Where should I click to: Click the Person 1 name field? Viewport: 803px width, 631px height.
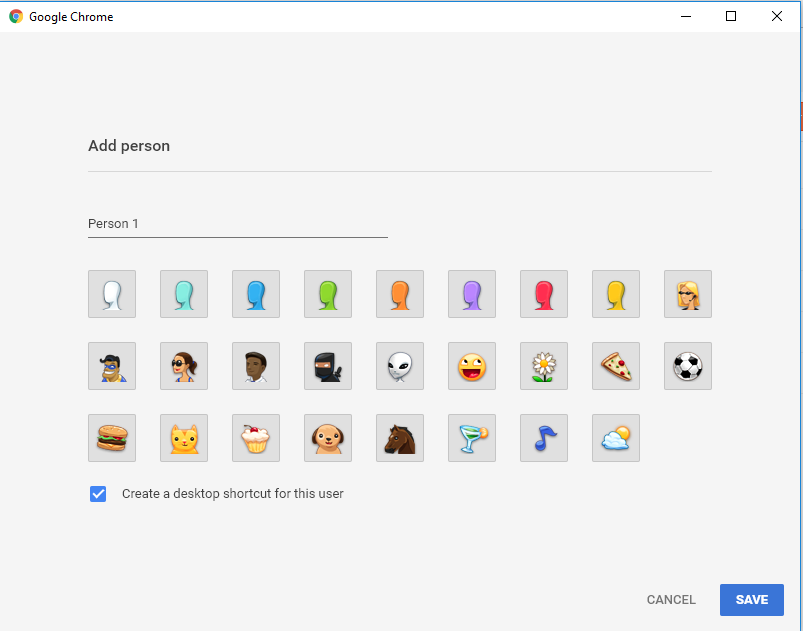tap(238, 224)
